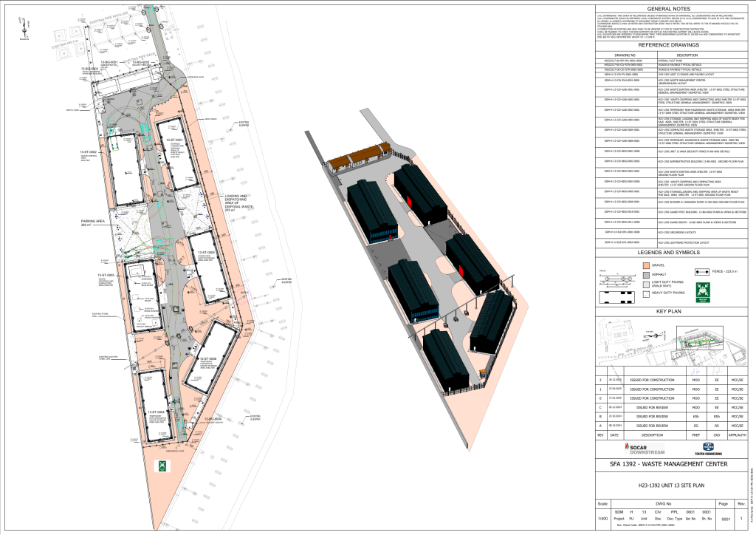
Task: Click the 'GROUNDING LAYOUTS' reference description
Action: 677,233
